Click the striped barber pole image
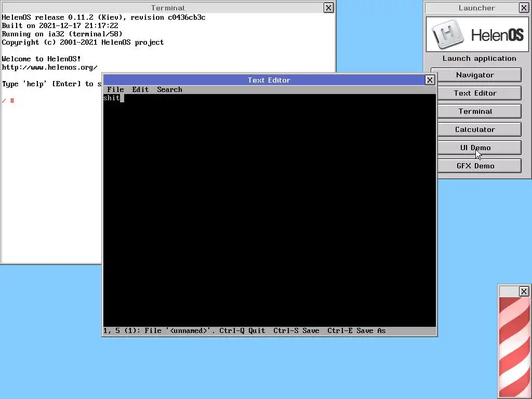Image resolution: width=532 pixels, height=399 pixels. [x=514, y=348]
